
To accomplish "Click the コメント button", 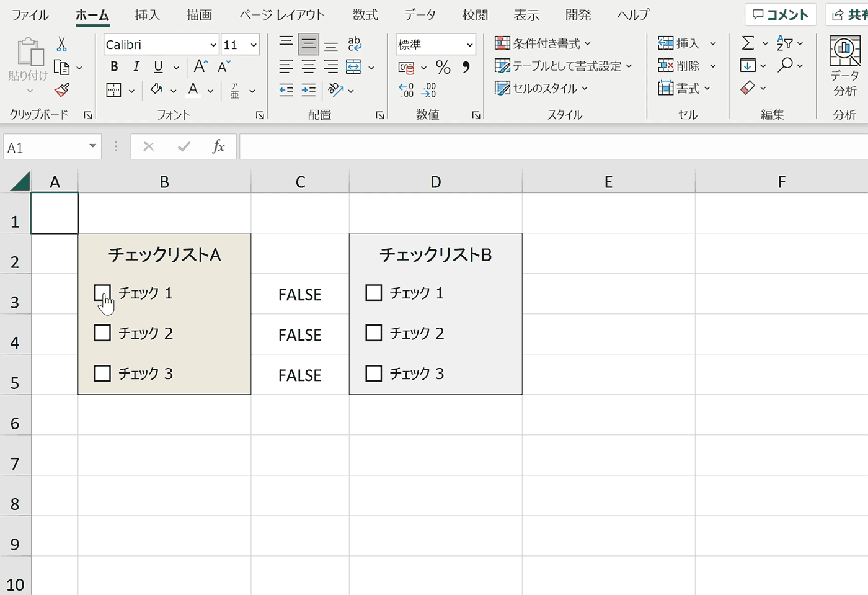I will (781, 15).
